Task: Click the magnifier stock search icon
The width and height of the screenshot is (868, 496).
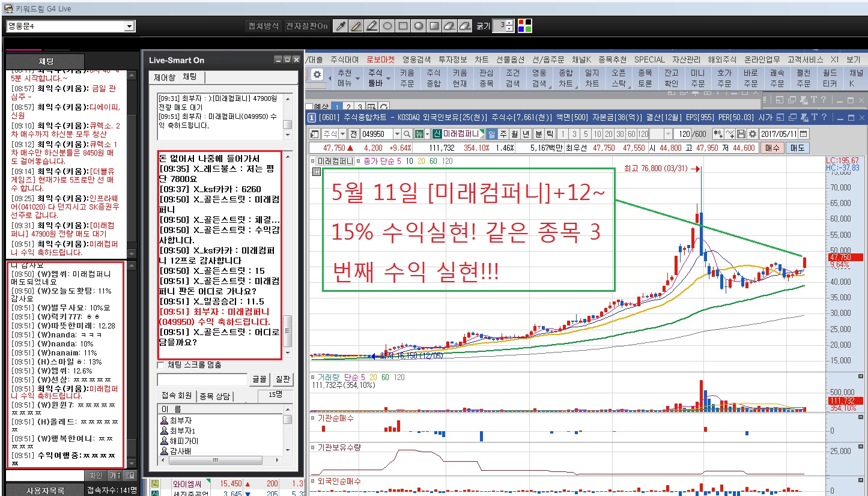Action: 407,134
